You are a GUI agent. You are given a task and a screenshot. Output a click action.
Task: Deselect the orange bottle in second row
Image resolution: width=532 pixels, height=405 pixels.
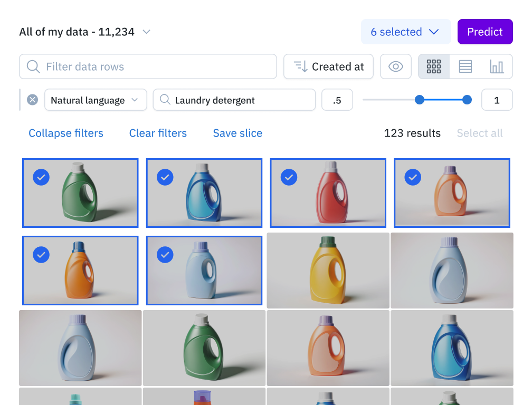pyautogui.click(x=41, y=255)
